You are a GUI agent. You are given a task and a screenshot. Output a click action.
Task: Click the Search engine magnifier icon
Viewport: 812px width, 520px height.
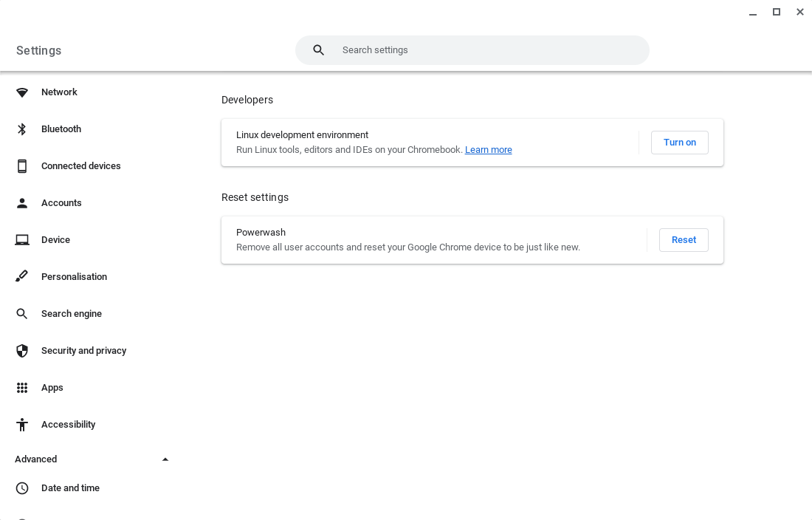click(21, 313)
